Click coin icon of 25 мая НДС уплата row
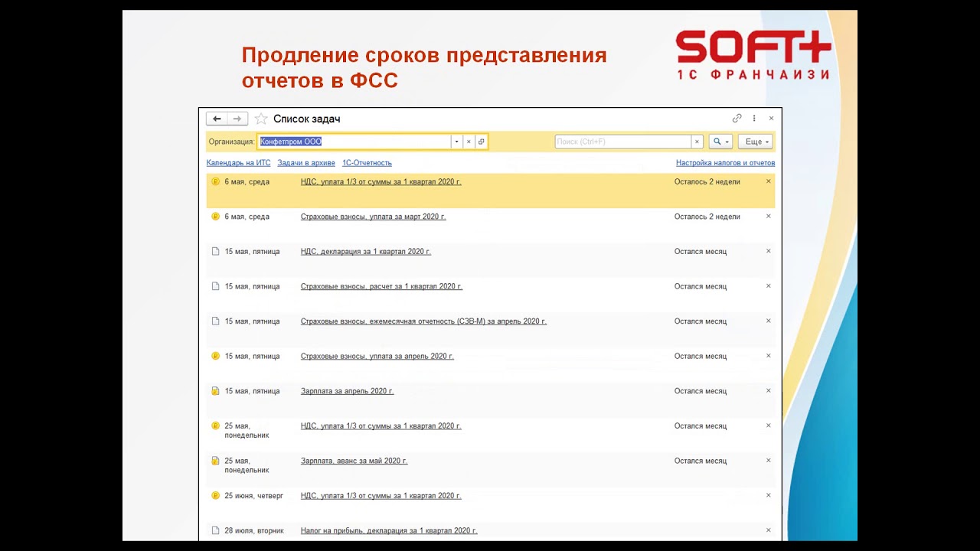980x551 pixels. coord(215,426)
